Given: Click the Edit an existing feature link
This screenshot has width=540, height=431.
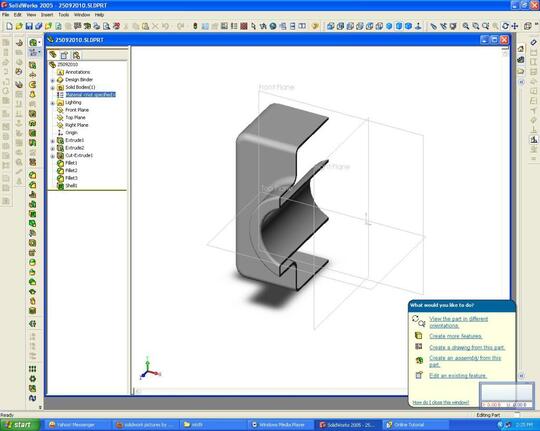Looking at the screenshot, I should (458, 376).
